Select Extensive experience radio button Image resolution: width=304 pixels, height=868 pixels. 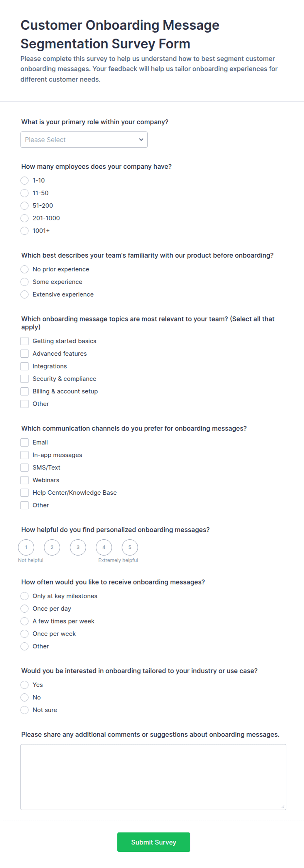[x=25, y=295]
